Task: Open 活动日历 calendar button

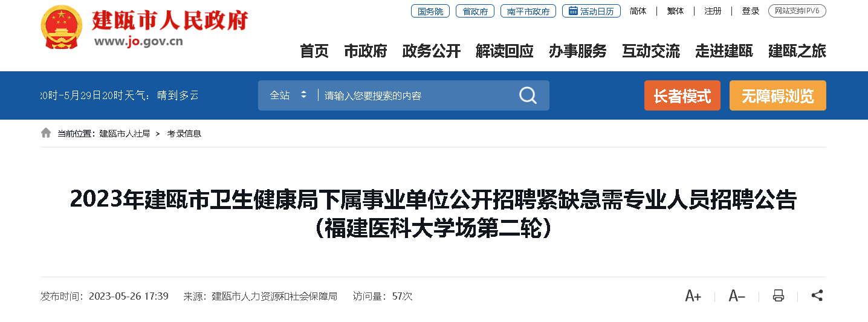Action: coord(591,11)
